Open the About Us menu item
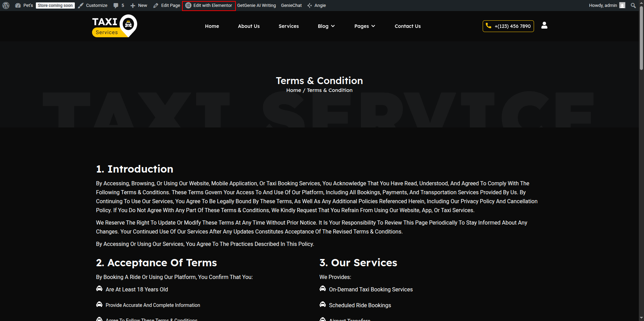 (249, 26)
